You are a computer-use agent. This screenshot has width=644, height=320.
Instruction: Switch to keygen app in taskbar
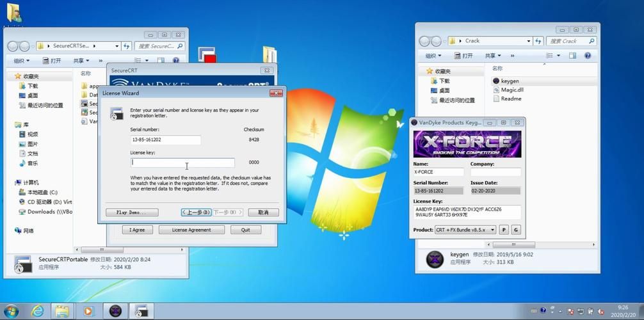[115, 312]
